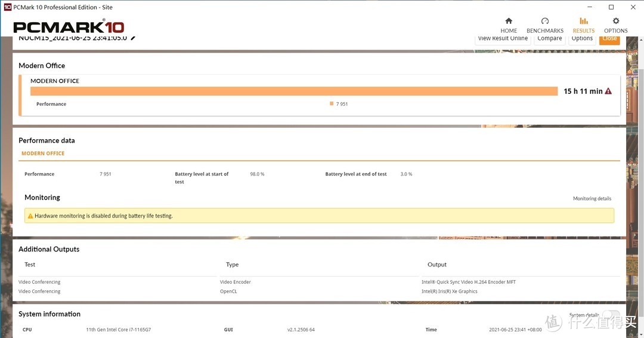The height and width of the screenshot is (338, 644).
Task: Click View Result Online button
Action: [x=503, y=39]
